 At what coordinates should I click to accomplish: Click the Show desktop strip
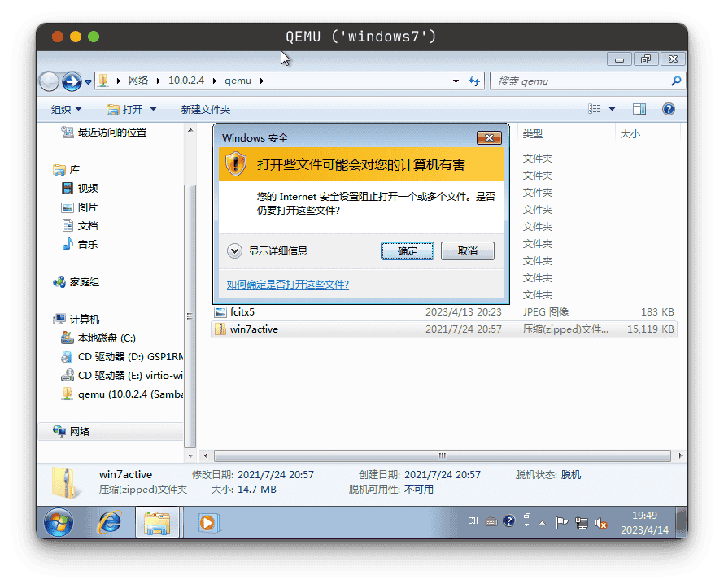pyautogui.click(x=682, y=522)
